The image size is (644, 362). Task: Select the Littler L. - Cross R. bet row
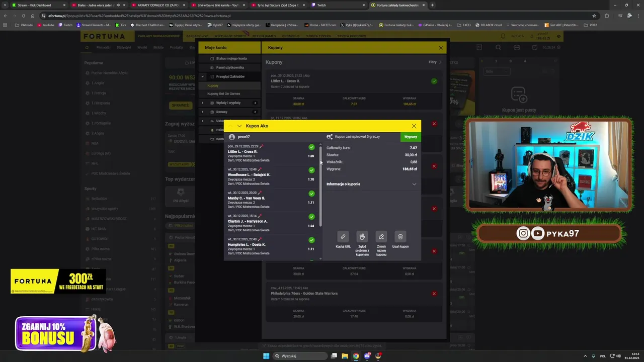[x=272, y=154]
